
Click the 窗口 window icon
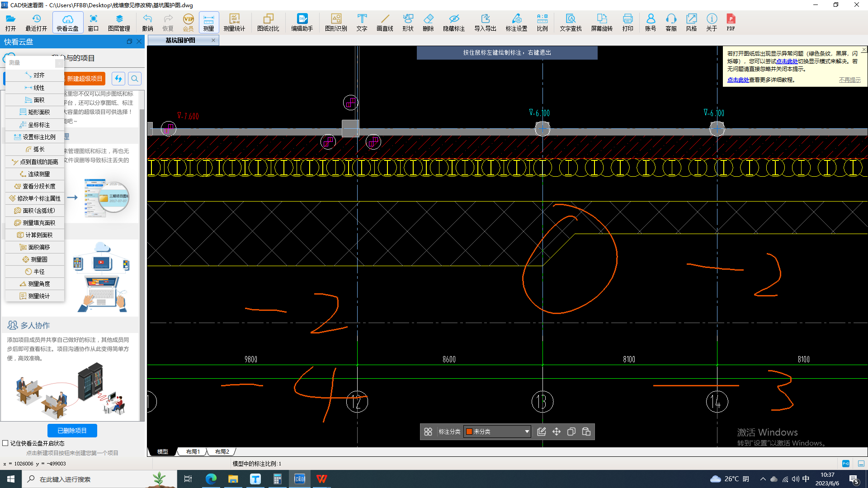click(93, 22)
